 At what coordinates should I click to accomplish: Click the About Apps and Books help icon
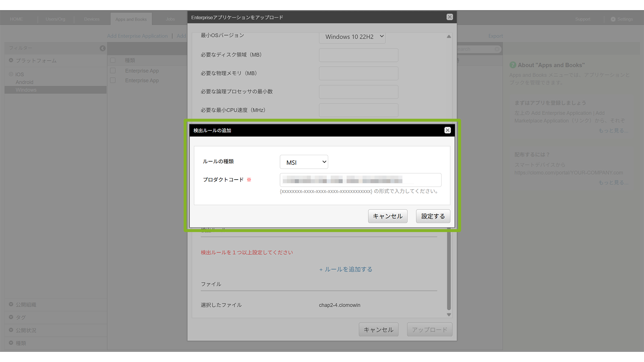(x=513, y=65)
